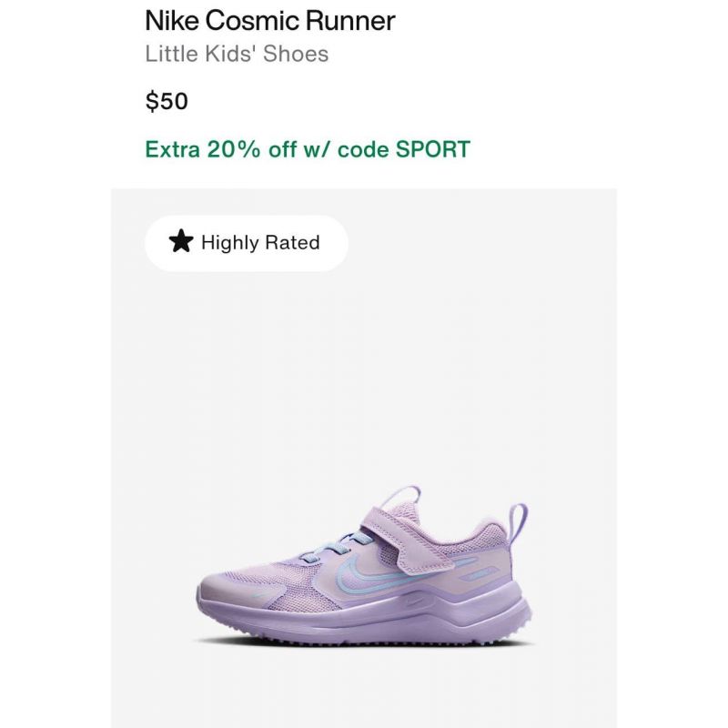The image size is (728, 728).
Task: Select the SPORT promo code word
Action: 433,149
